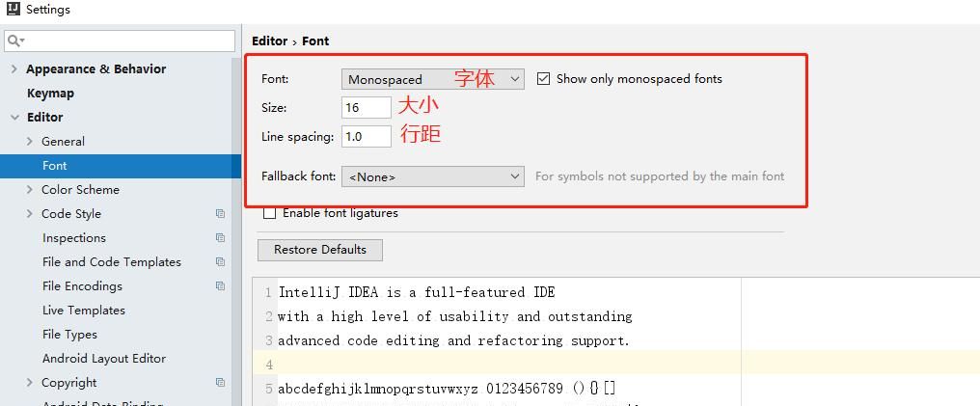Viewport: 980px width, 406px height.
Task: Expand the Code Style subsection
Action: point(29,214)
